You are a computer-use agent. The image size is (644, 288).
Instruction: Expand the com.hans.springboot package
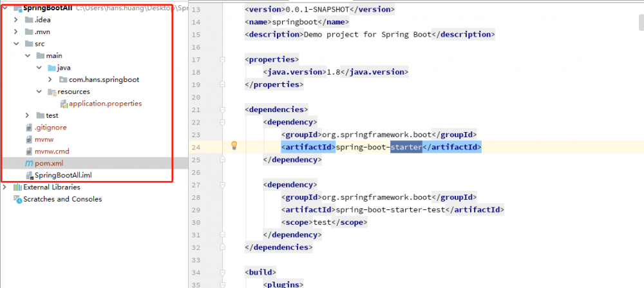50,79
